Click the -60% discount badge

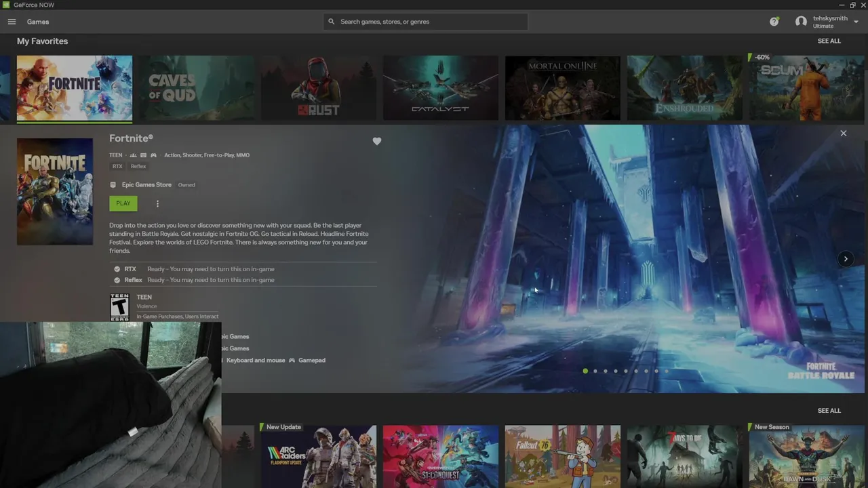click(x=761, y=58)
